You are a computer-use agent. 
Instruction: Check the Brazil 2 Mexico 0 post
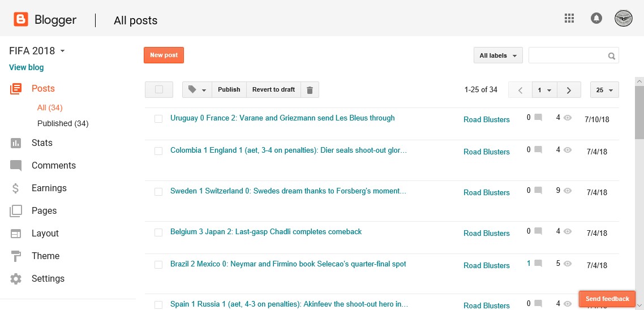[158, 265]
